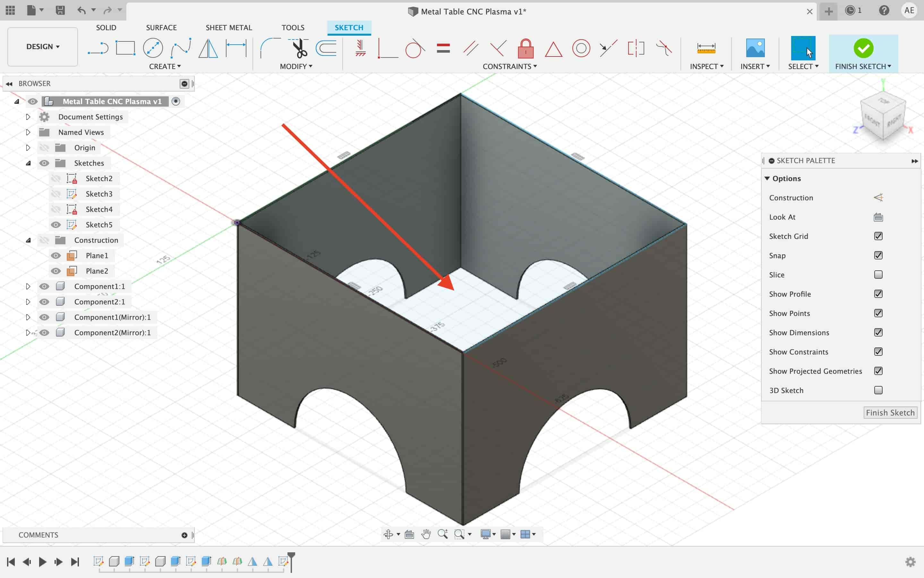
Task: Apply the Midpoint triangle constraint
Action: (553, 49)
